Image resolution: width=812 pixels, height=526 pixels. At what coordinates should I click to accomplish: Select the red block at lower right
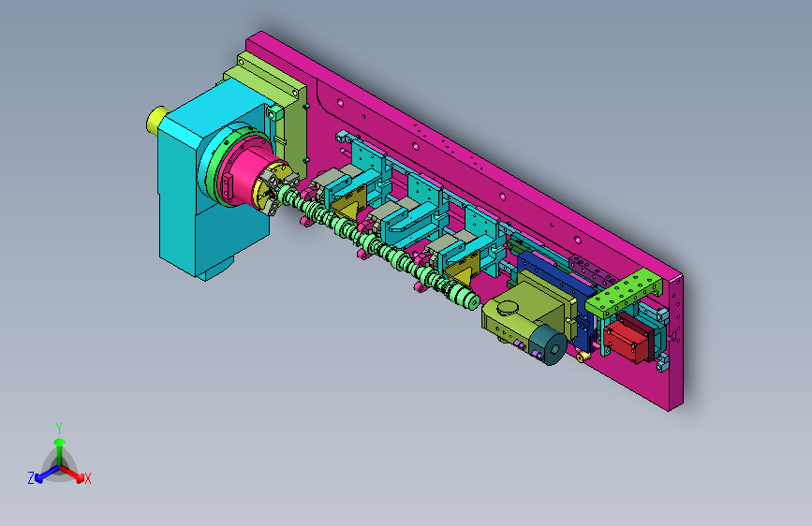point(627,340)
